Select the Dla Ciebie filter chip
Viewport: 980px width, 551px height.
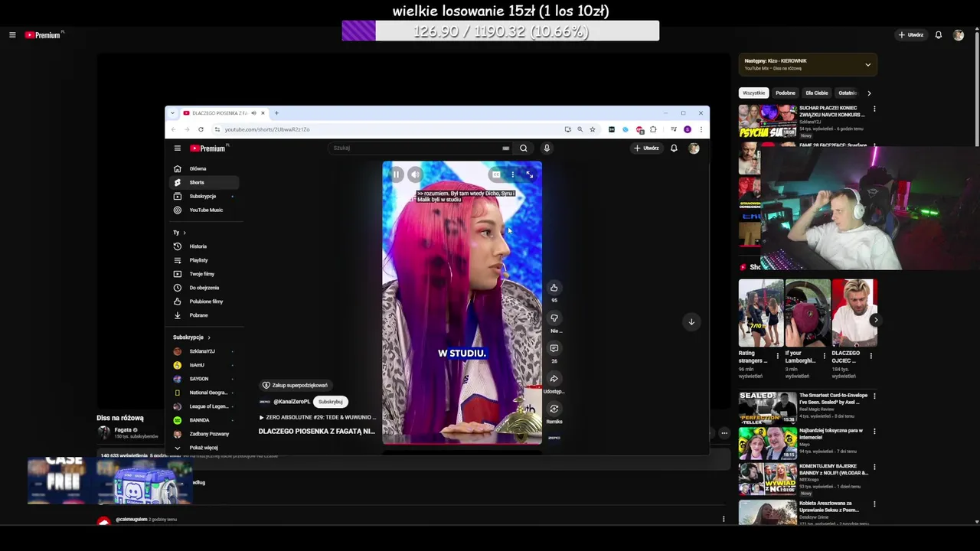click(x=817, y=93)
